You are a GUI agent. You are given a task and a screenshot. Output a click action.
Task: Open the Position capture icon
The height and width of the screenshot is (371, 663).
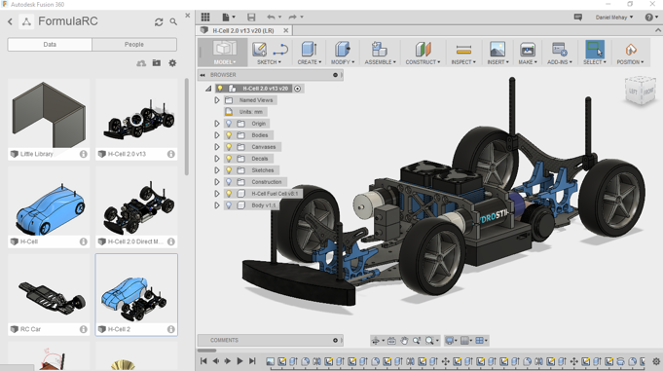630,50
